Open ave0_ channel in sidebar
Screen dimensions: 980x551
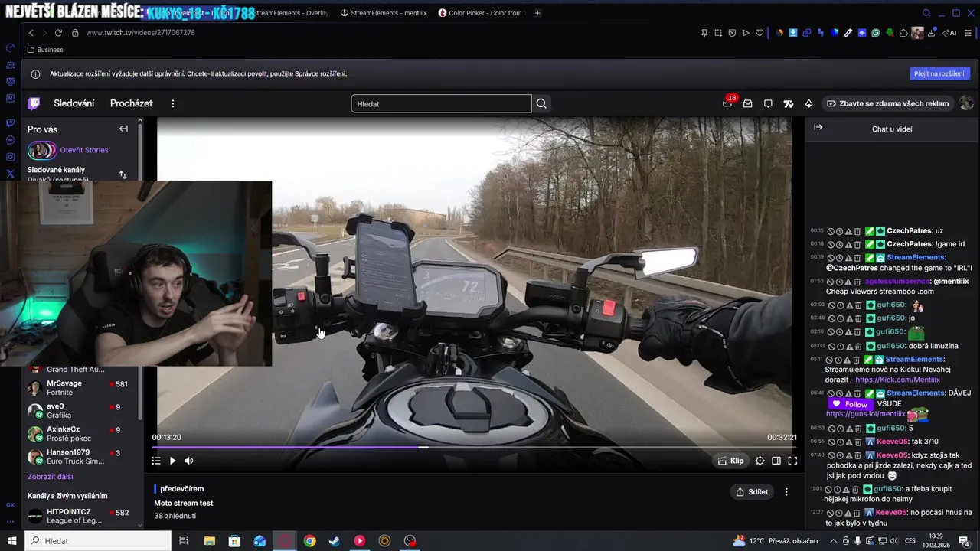click(78, 411)
